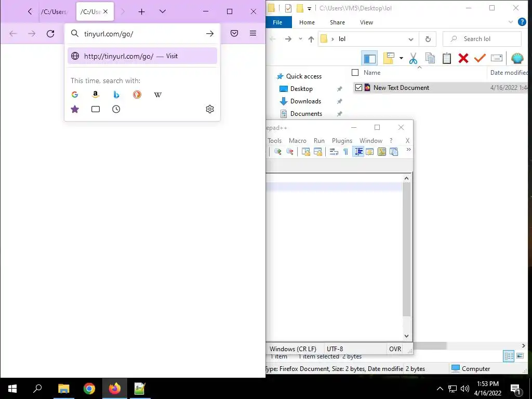Viewport: 532px width, 399px height.
Task: Open the File tab in Explorer
Action: (277, 22)
